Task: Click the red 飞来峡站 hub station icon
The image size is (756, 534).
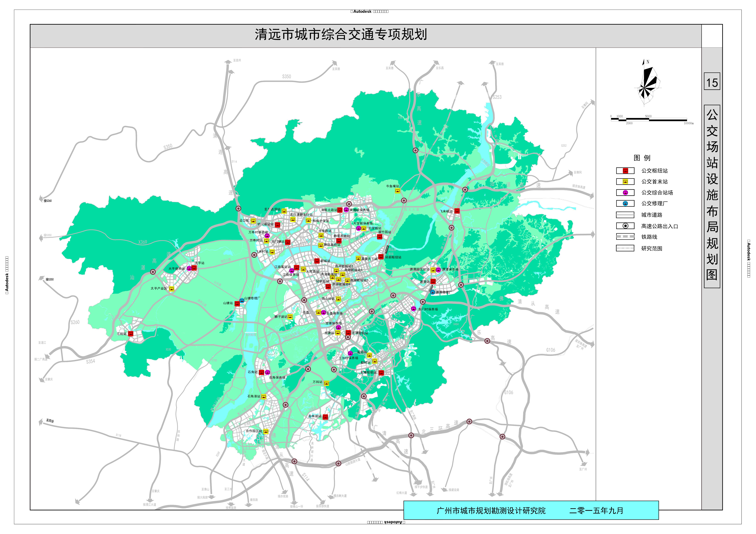Action: coord(457,211)
